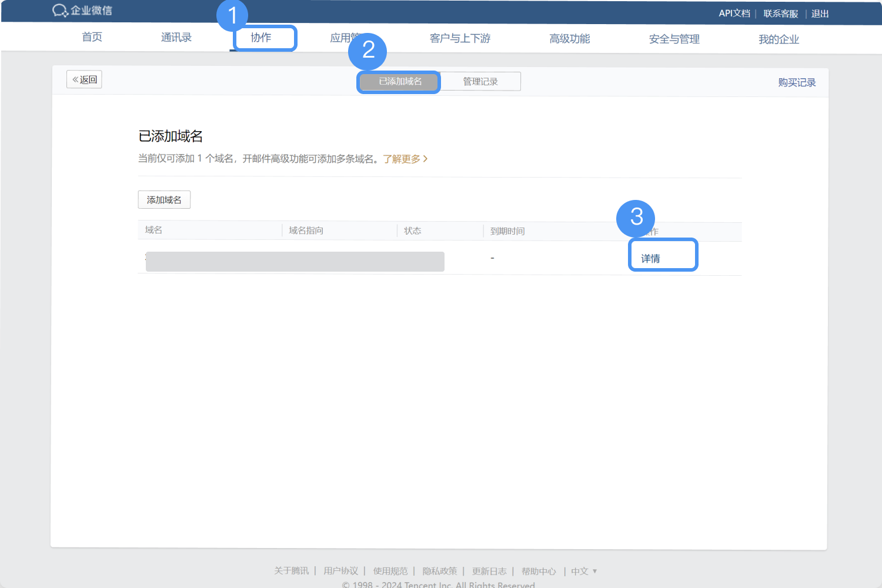Click 退出 to log out

pos(820,14)
